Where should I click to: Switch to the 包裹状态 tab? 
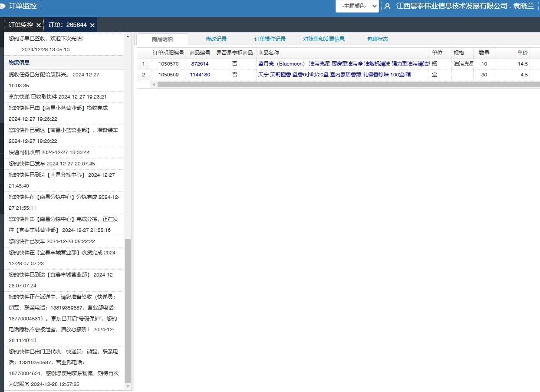pos(378,39)
